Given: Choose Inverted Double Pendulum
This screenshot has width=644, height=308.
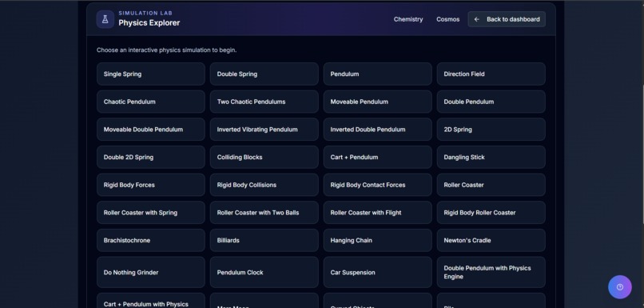Looking at the screenshot, I should 377,130.
